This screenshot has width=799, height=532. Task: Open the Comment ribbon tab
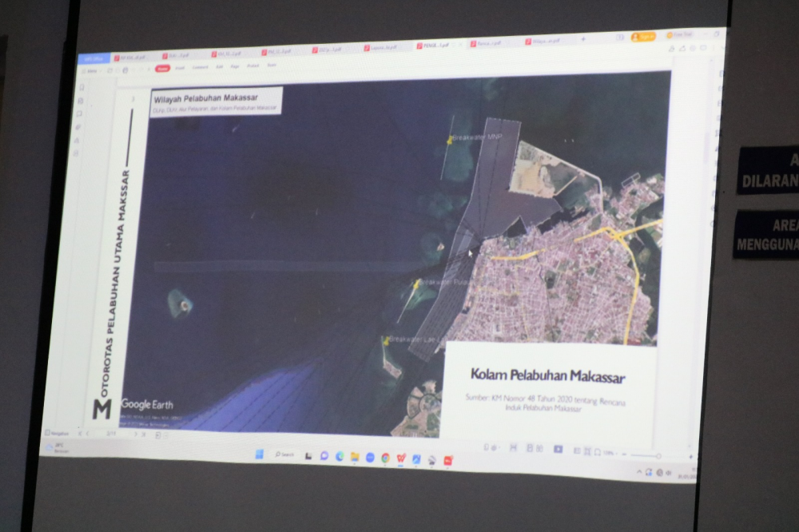click(201, 67)
